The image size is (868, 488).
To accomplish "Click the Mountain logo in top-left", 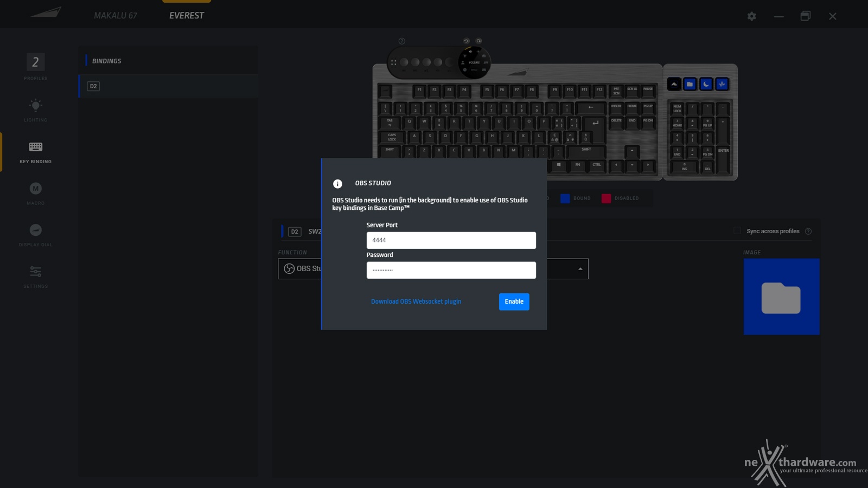I will click(x=46, y=12).
